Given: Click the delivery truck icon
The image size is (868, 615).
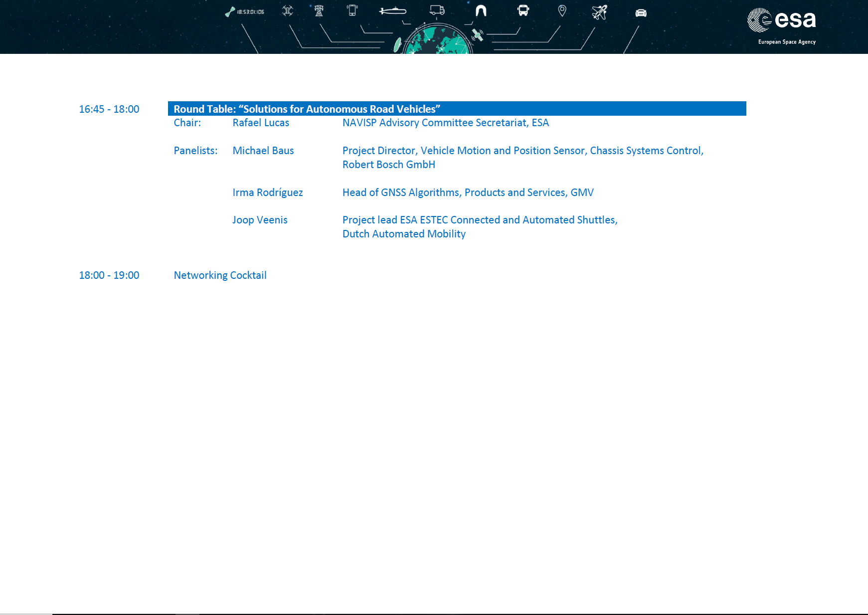Looking at the screenshot, I should pos(437,10).
